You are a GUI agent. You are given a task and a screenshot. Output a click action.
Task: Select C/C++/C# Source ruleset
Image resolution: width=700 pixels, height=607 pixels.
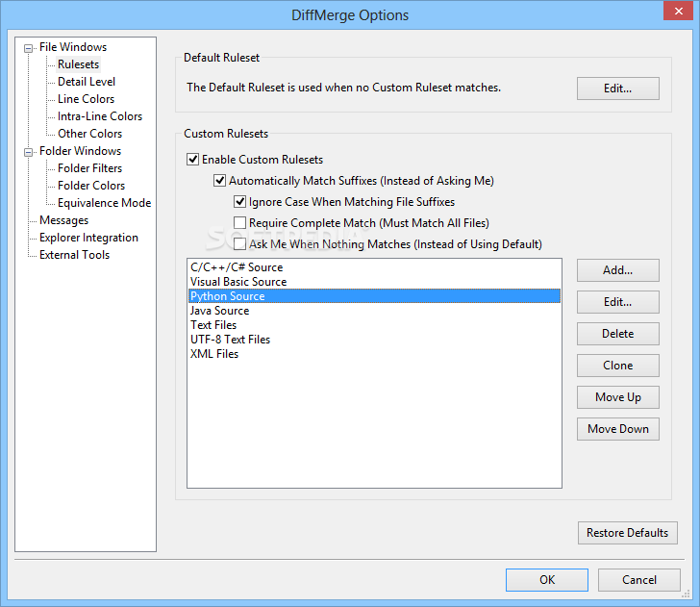point(374,267)
